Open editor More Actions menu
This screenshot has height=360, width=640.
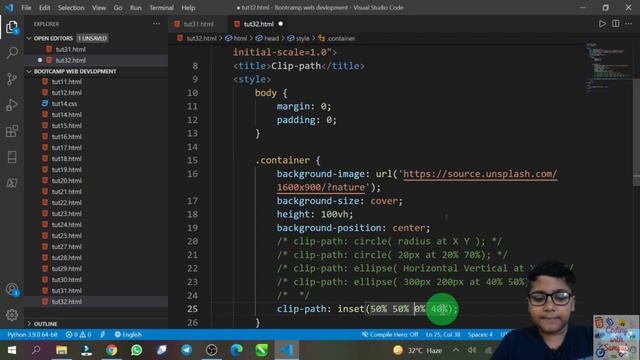tap(629, 24)
